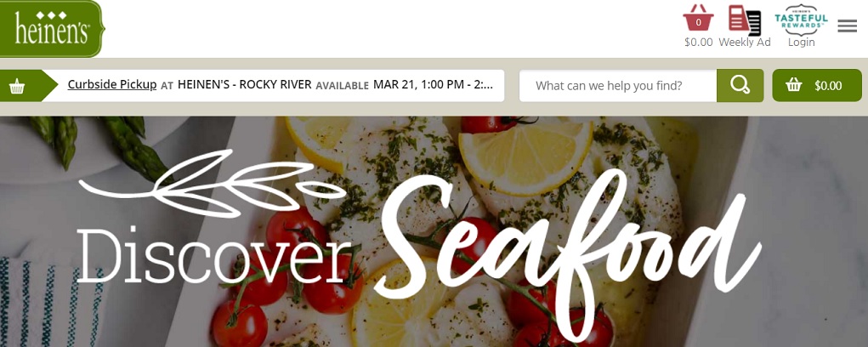Open the red shopping basket icon
Screen dimensions: 868x347
click(698, 18)
